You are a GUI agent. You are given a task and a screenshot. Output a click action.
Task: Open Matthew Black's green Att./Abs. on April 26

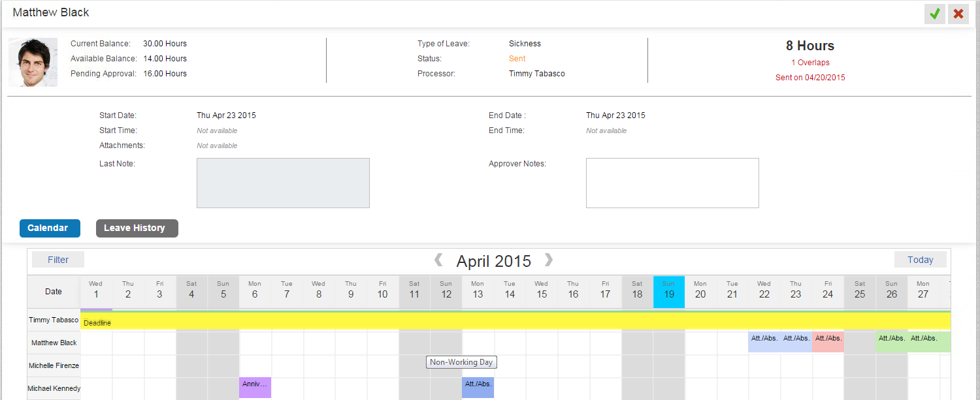click(892, 342)
